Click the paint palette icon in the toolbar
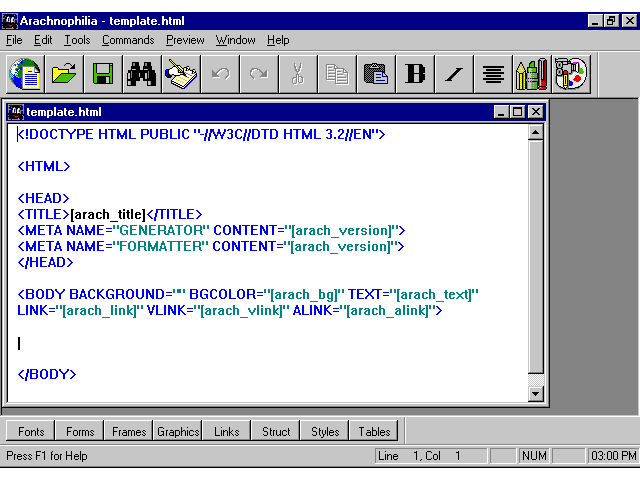 pyautogui.click(x=569, y=73)
